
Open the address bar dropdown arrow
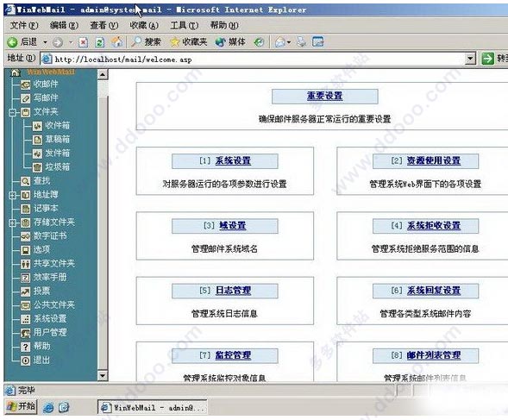[470, 59]
